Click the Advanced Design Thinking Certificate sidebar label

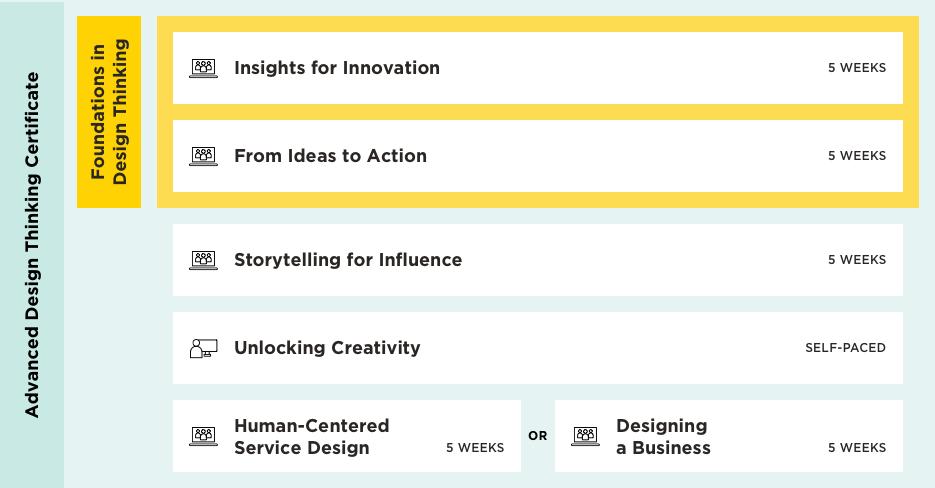click(x=32, y=244)
